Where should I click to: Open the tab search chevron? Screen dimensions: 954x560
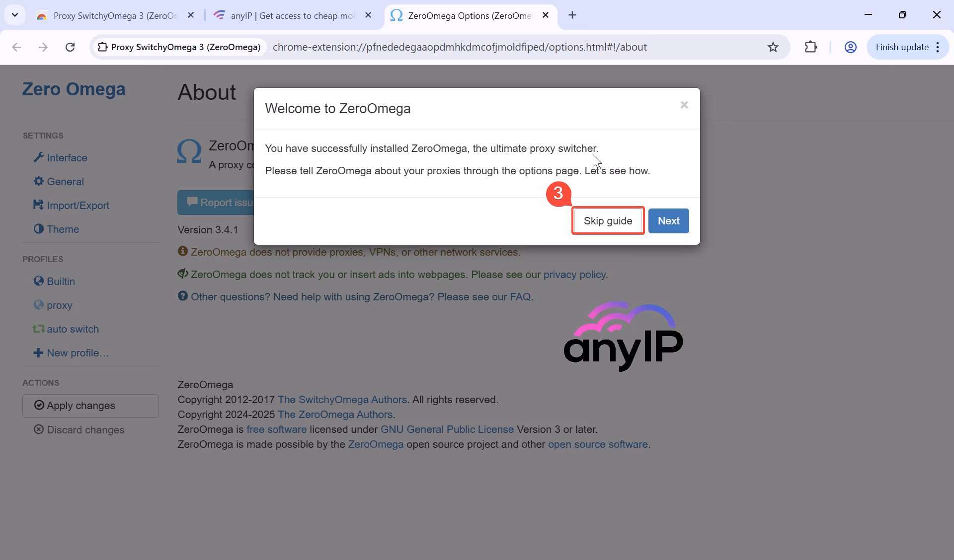[x=14, y=15]
